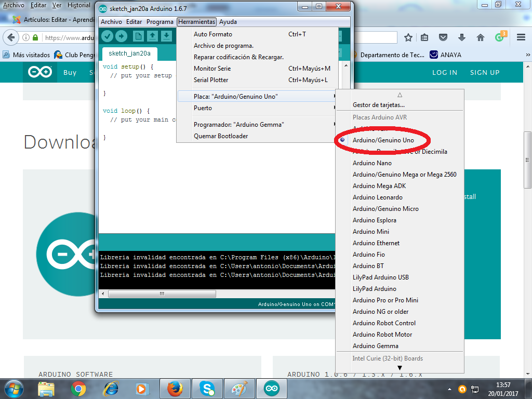Click the Arduino logo in website header
532x399 pixels.
pos(40,72)
